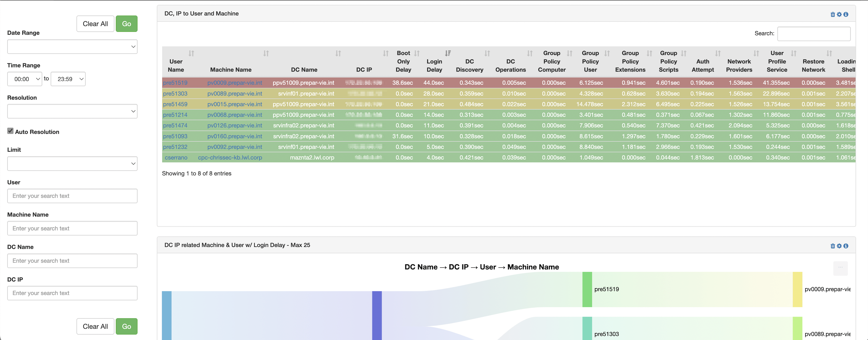The height and width of the screenshot is (340, 868).
Task: Open machine link pv0009.prepar-vie.int
Action: pyautogui.click(x=235, y=83)
